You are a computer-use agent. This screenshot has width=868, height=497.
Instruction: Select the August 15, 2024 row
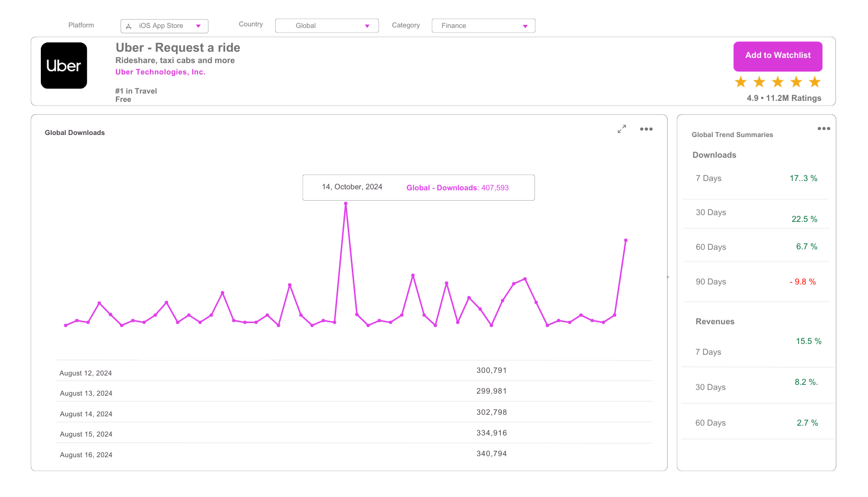tap(354, 433)
